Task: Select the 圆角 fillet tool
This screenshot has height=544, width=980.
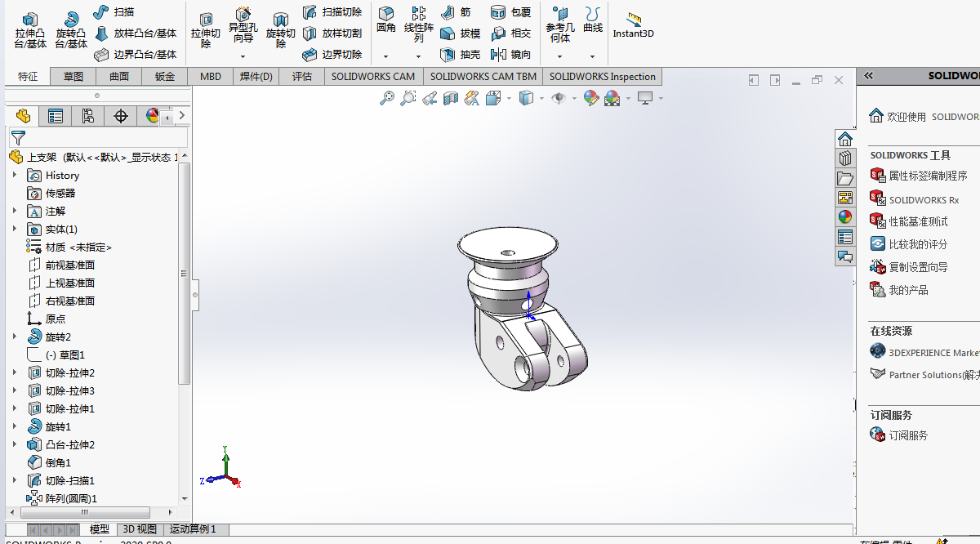Action: coord(386,20)
